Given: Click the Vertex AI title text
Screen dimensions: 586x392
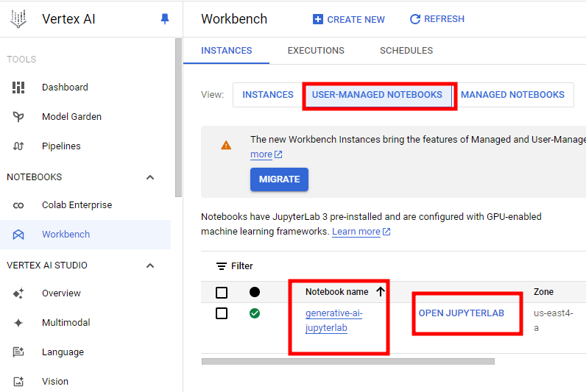Looking at the screenshot, I should pos(68,19).
